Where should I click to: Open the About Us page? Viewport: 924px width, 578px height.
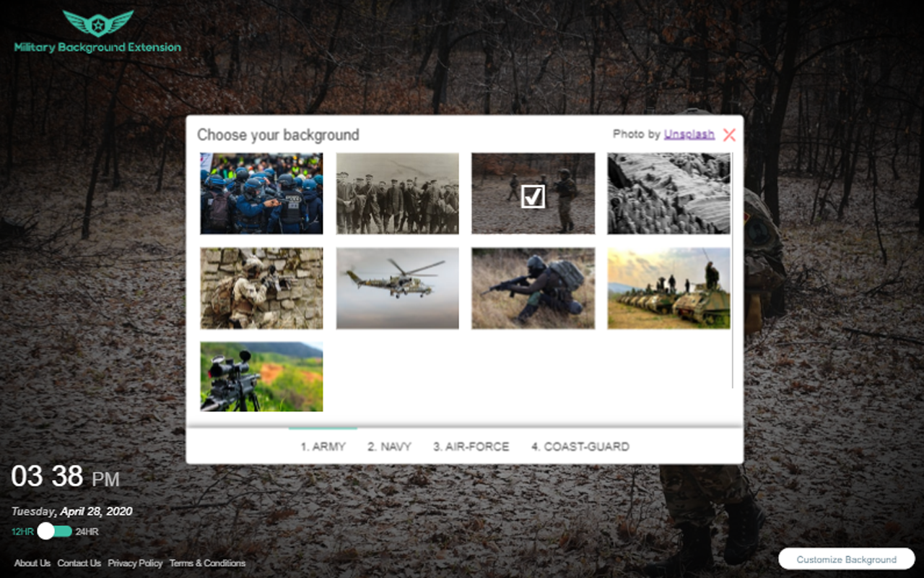(x=32, y=563)
